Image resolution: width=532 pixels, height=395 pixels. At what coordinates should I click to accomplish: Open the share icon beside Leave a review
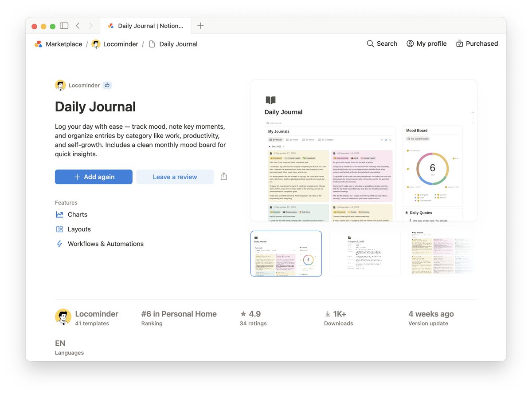[223, 176]
